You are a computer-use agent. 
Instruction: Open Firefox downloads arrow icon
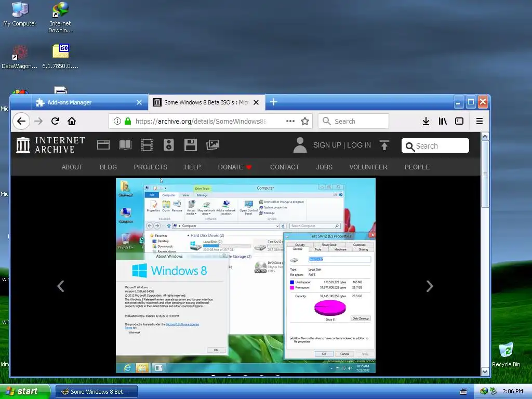426,121
